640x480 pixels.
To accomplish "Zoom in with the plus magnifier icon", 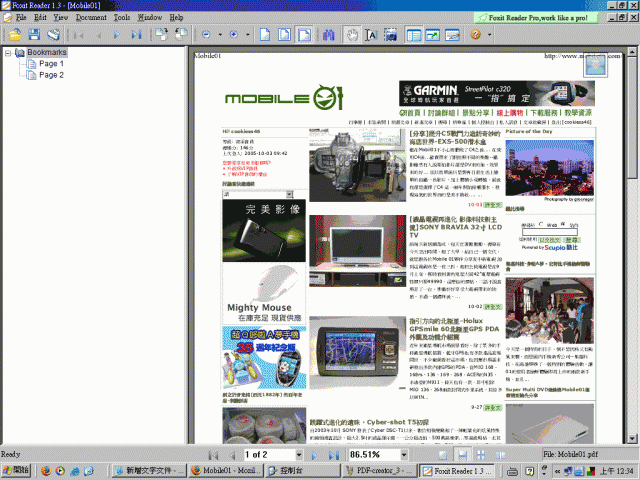I will click(234, 35).
